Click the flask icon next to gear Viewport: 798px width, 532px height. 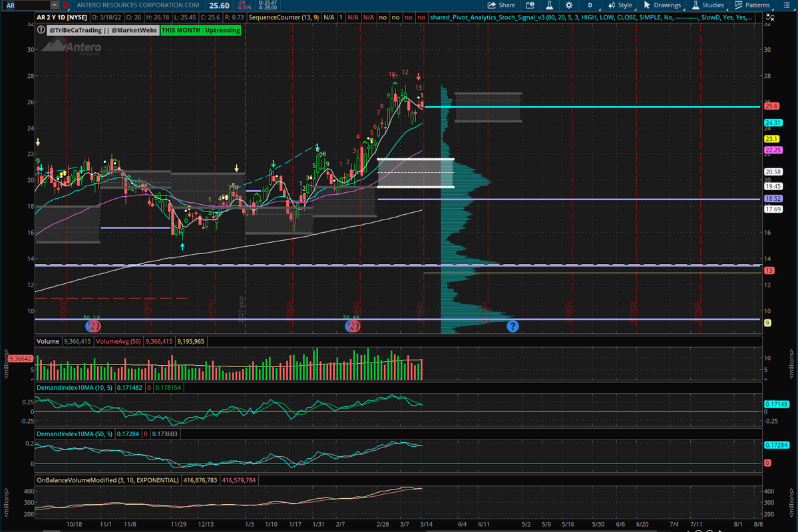(549, 5)
